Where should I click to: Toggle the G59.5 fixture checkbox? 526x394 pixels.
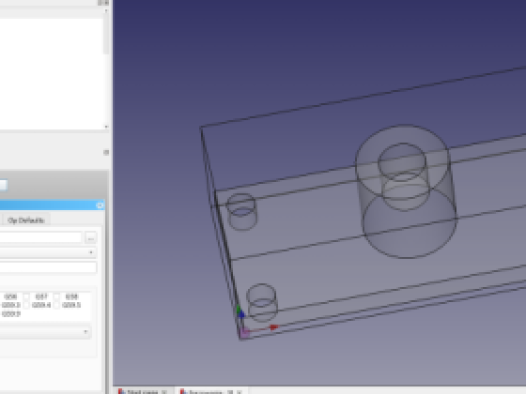pyautogui.click(x=57, y=305)
